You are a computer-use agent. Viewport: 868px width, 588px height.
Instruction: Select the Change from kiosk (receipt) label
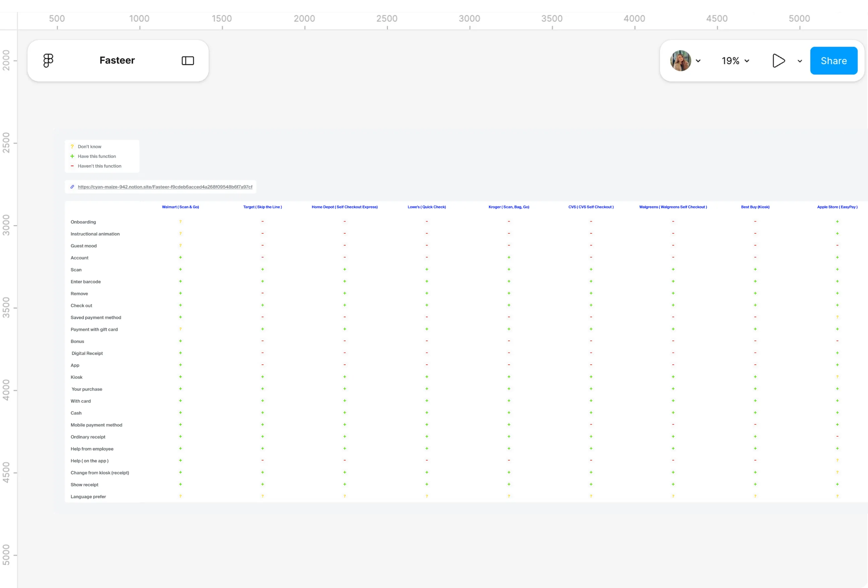pos(100,473)
